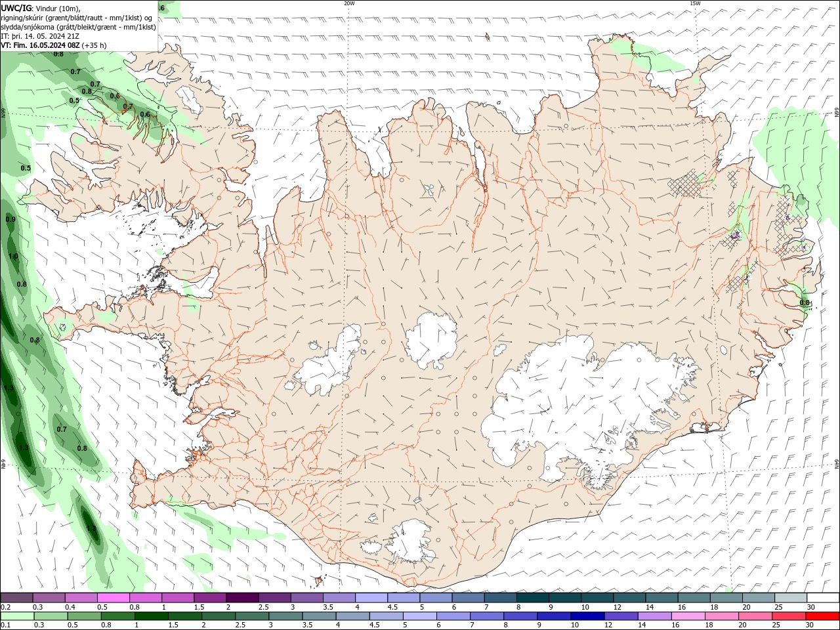
Task: Select the violet 3 legend swatch
Action: [x=306, y=598]
